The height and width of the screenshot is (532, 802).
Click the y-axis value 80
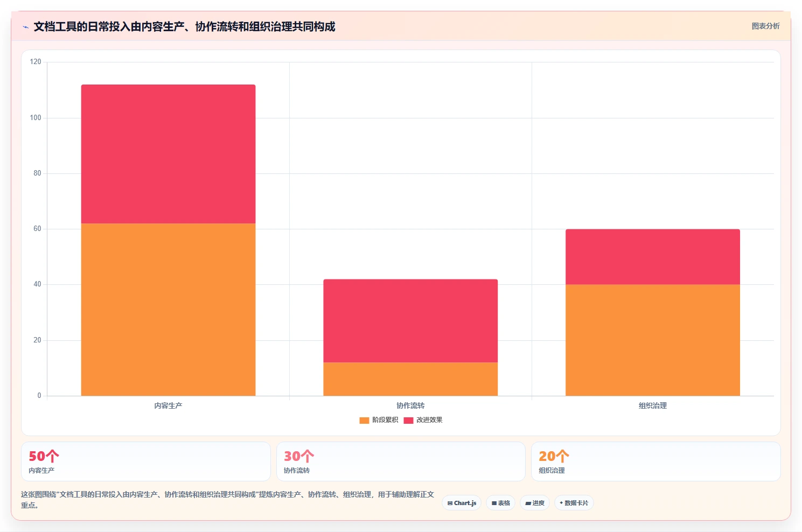point(37,173)
